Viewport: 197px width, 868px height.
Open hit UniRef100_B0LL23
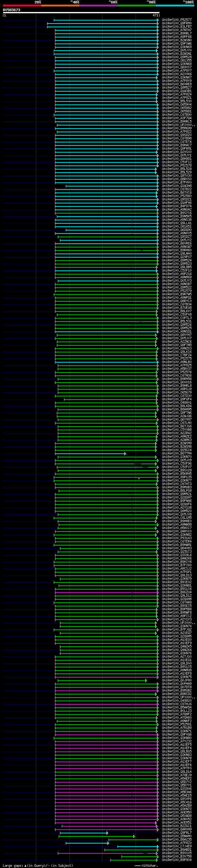coord(177,711)
